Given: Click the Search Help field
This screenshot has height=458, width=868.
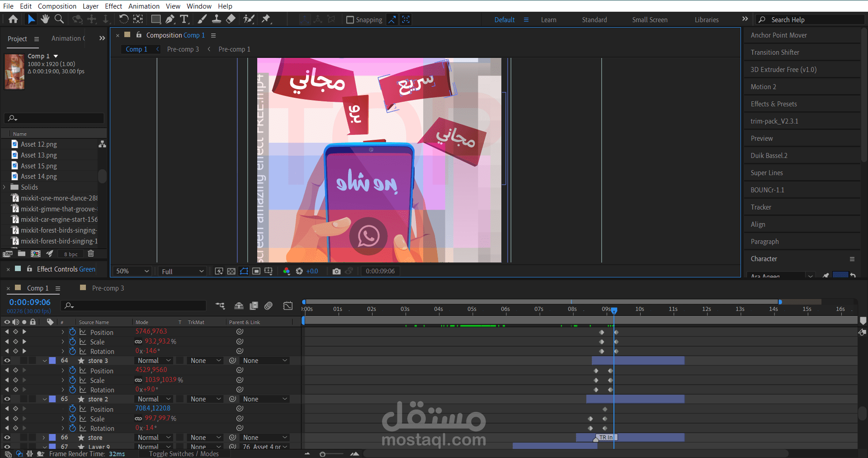Looking at the screenshot, I should pyautogui.click(x=810, y=20).
